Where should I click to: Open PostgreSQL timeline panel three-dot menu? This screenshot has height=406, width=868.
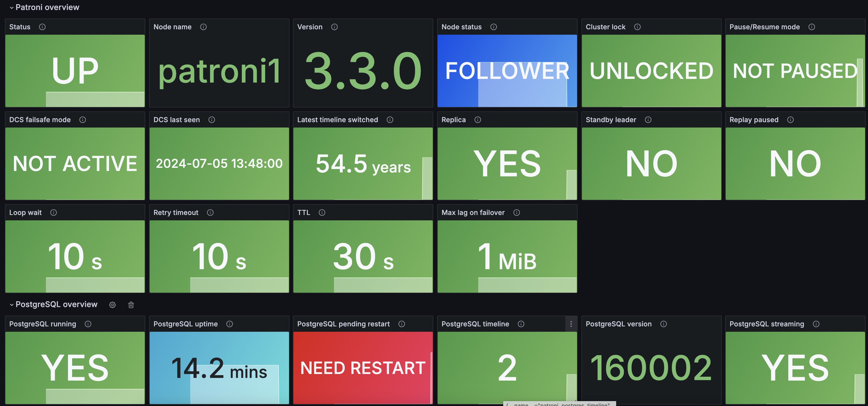point(571,324)
